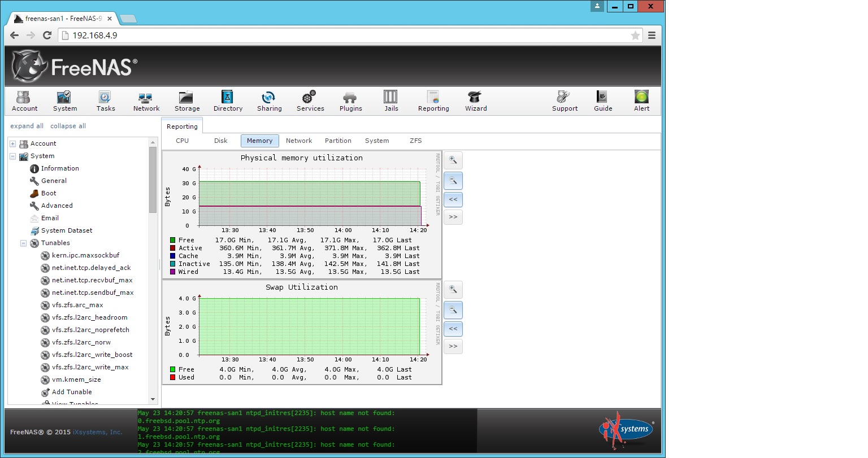Open the Chrome user profile button
The height and width of the screenshot is (458, 868).
tap(597, 6)
